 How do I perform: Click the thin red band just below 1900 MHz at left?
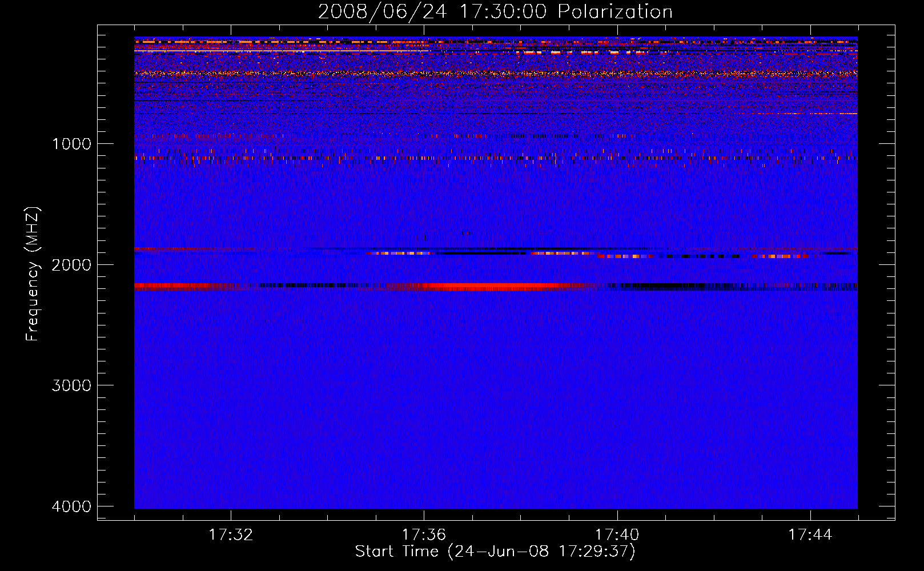point(194,249)
